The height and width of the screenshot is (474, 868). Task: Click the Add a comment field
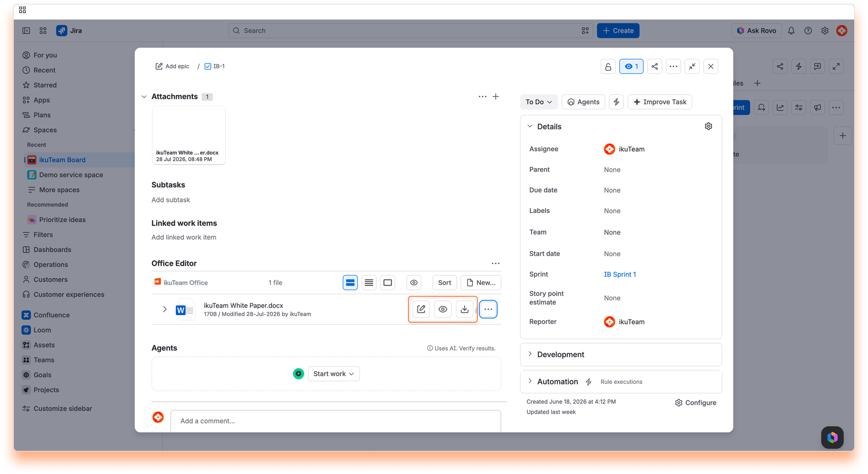pyautogui.click(x=335, y=421)
